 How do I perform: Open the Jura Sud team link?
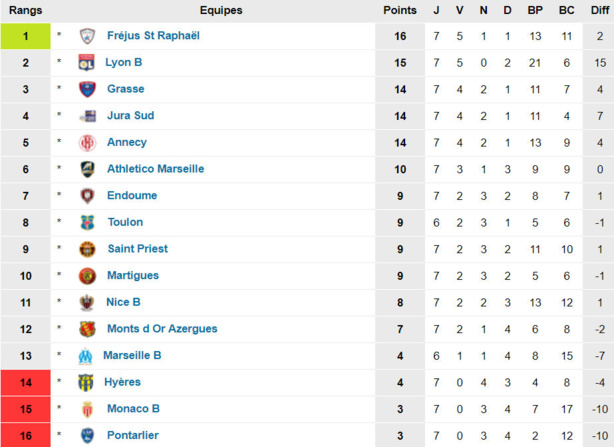tap(130, 116)
